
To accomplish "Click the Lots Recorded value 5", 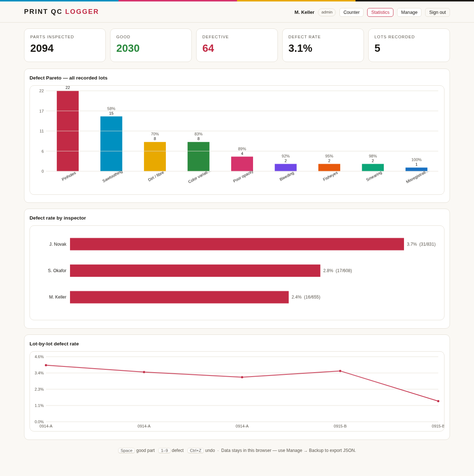I will point(377,48).
